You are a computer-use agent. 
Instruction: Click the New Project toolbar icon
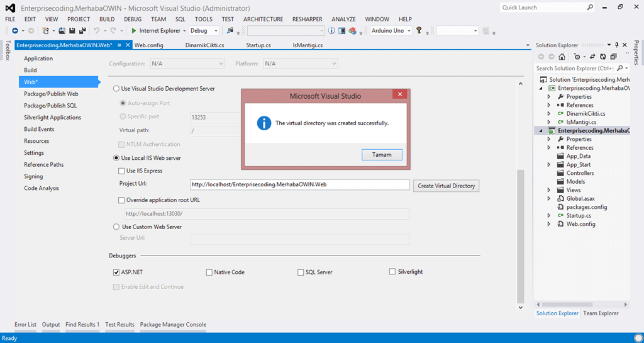[x=45, y=31]
